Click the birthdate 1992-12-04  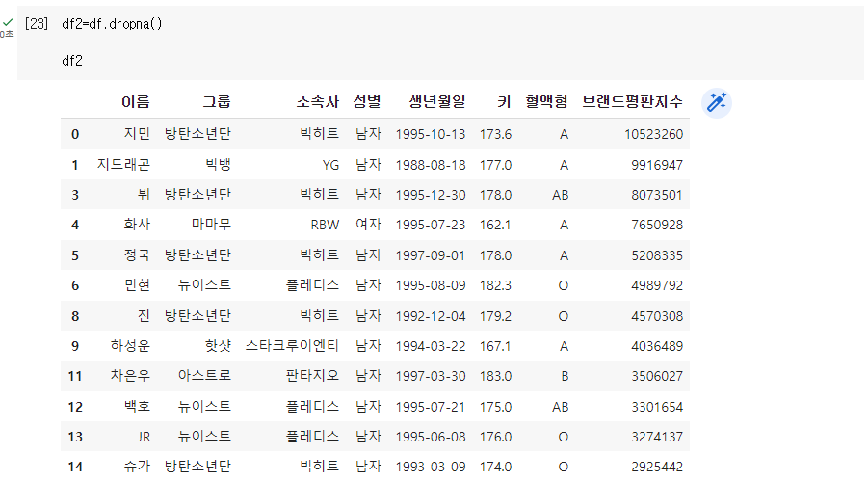pos(430,316)
